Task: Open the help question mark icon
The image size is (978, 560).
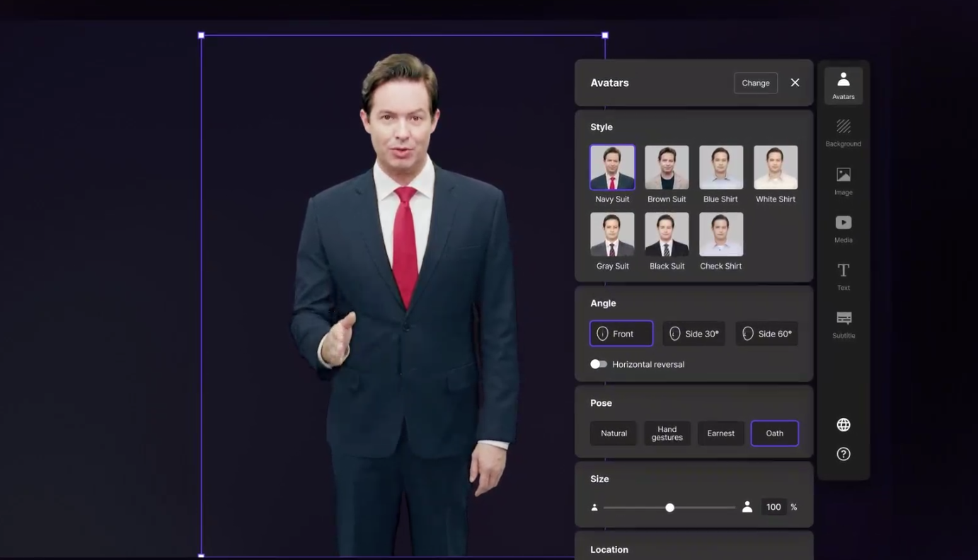Action: point(843,454)
